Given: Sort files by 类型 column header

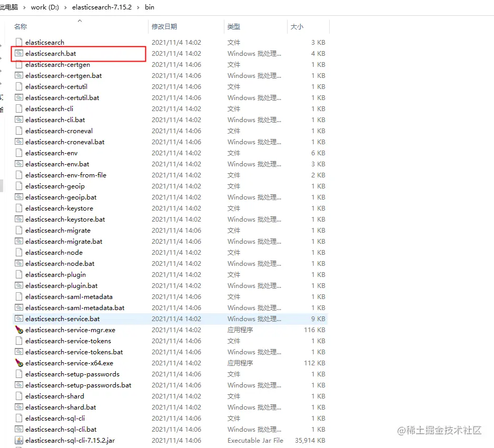Looking at the screenshot, I should [234, 27].
